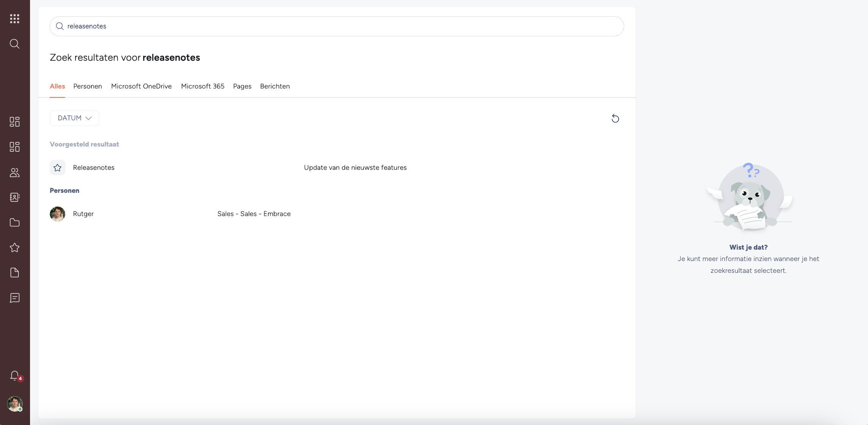Screen dimensions: 868x425
Task: Click the releasenotes search input field
Action: [x=337, y=26]
